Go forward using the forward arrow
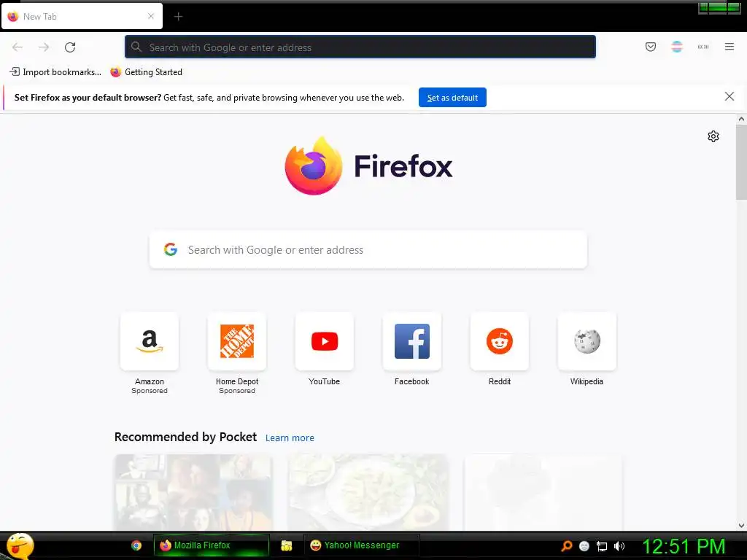Viewport: 747px width, 560px height. 44,47
